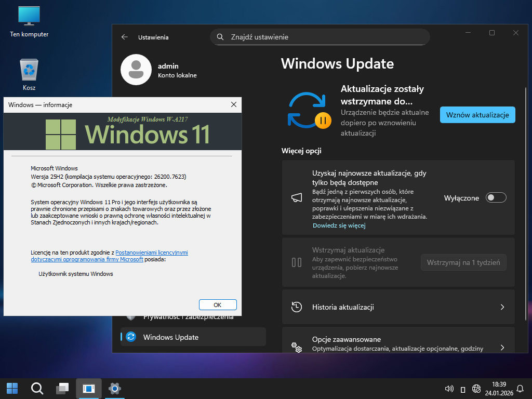This screenshot has height=399, width=532.
Task: Click the search magnifier icon in settings
Action: click(220, 37)
